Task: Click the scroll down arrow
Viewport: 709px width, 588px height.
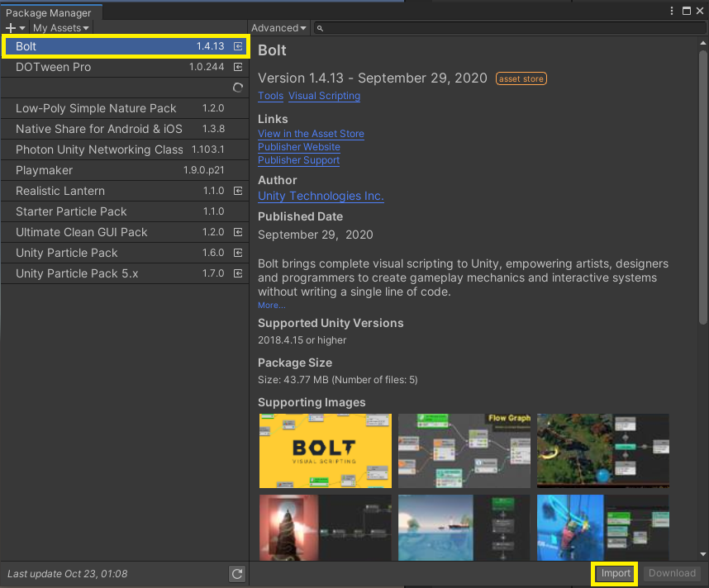Action: click(702, 554)
